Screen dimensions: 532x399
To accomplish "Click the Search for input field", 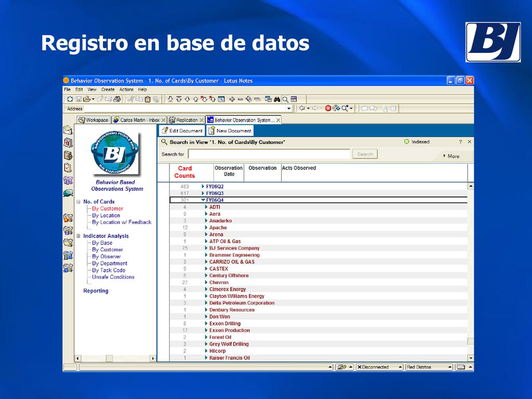I will coord(269,154).
